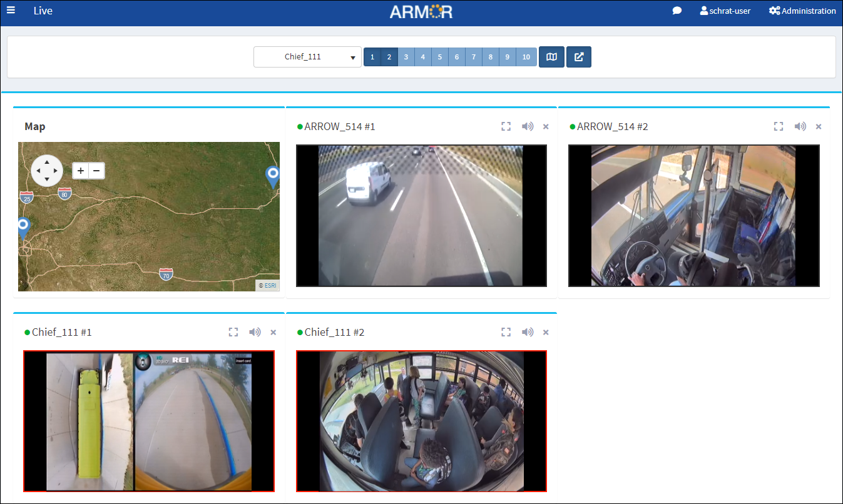Mute the Chief_111 #1 camera audio

(254, 332)
